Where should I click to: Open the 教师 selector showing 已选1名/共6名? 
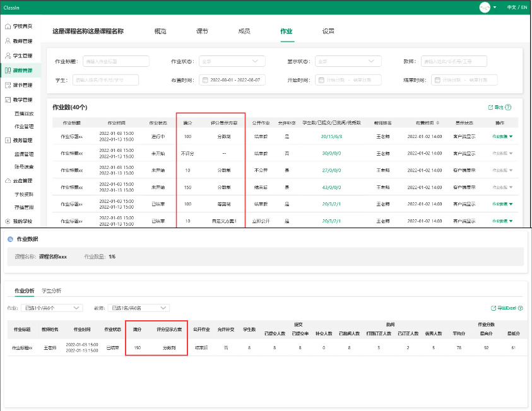[138, 308]
